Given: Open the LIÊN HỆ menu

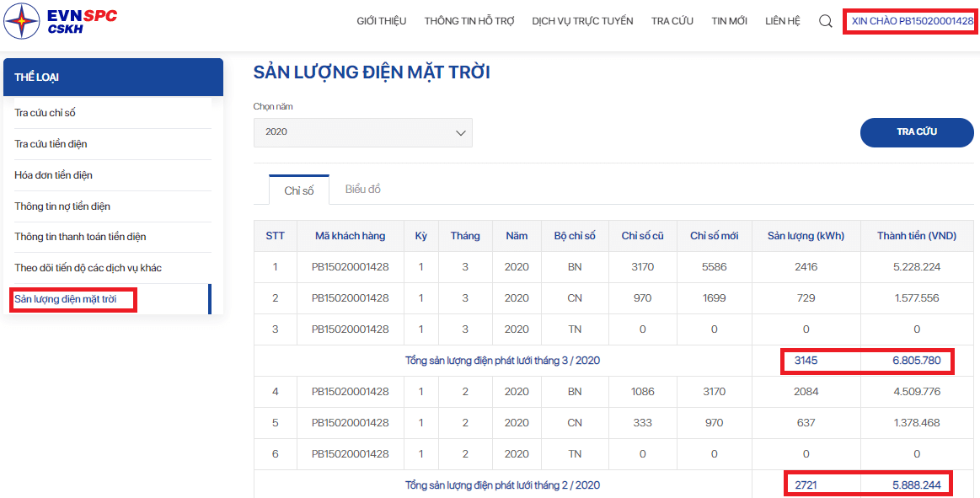Looking at the screenshot, I should point(783,21).
